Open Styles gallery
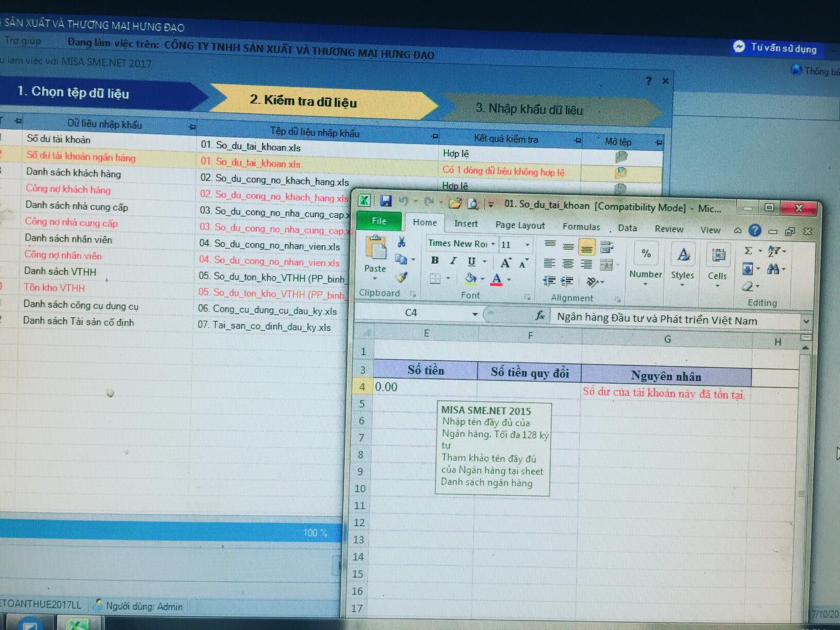This screenshot has width=840, height=630. coord(683,263)
